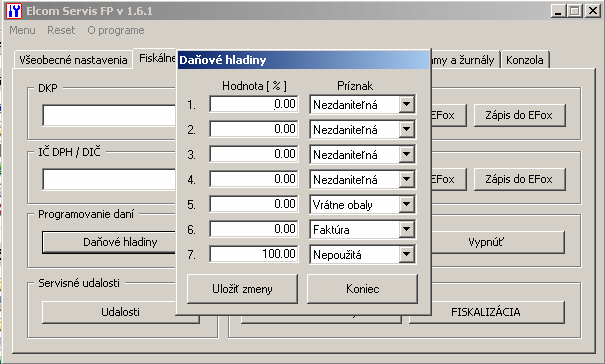Switch to the Konzola tab
The width and height of the screenshot is (605, 364).
(525, 60)
